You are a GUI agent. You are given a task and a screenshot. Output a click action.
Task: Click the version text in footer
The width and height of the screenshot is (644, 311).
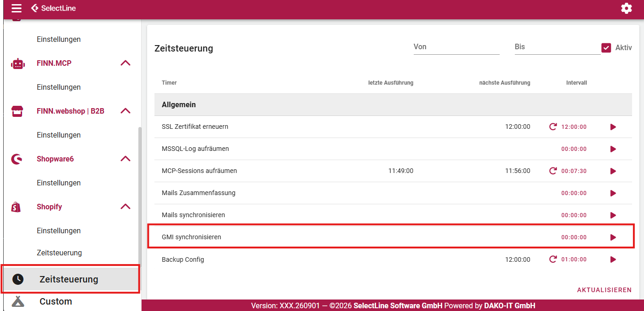[285, 305]
